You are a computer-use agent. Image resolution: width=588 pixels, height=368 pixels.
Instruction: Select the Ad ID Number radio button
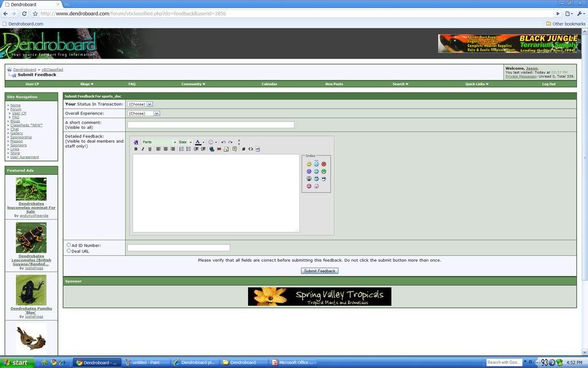[69, 245]
